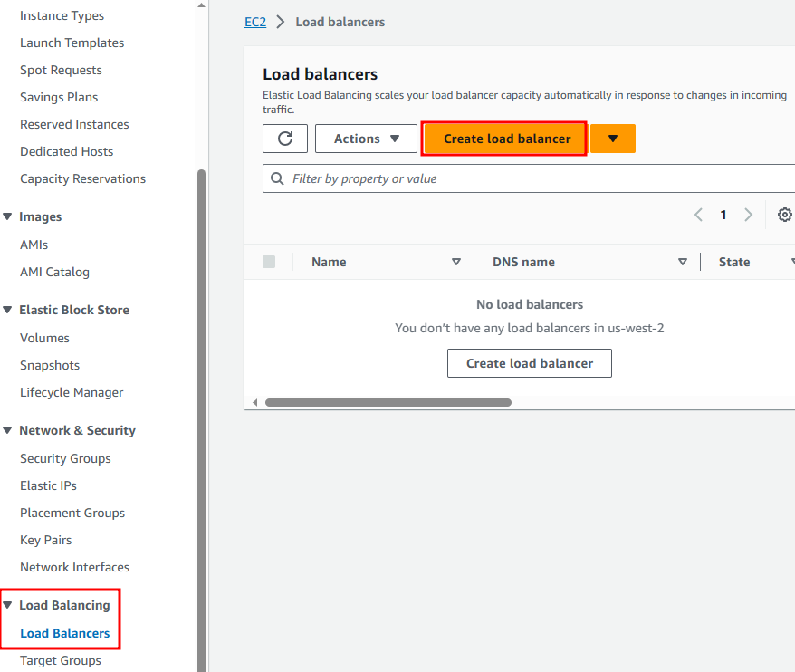Screen dimensions: 795x672
Task: Sort by Name column arrow
Action: pyautogui.click(x=455, y=262)
